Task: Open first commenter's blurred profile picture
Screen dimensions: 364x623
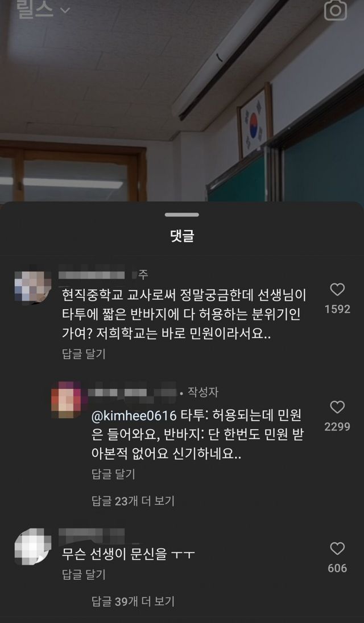Action: (32, 287)
